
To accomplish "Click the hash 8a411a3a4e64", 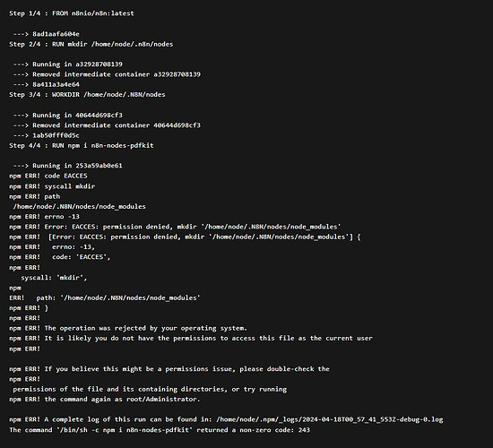I will point(56,84).
